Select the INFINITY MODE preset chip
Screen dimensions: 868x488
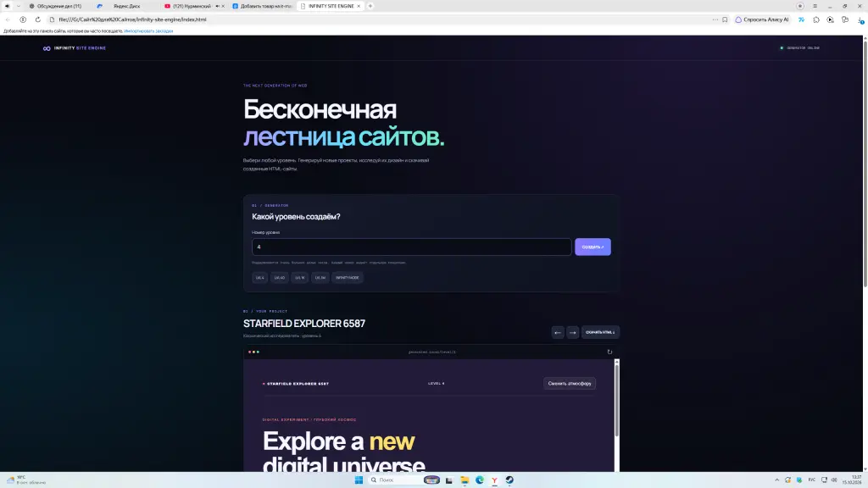click(347, 278)
